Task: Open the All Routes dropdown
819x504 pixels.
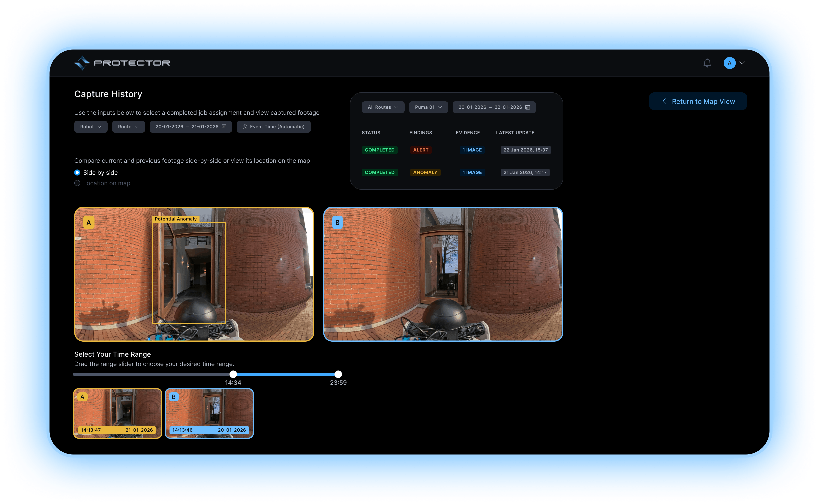Action: 383,107
